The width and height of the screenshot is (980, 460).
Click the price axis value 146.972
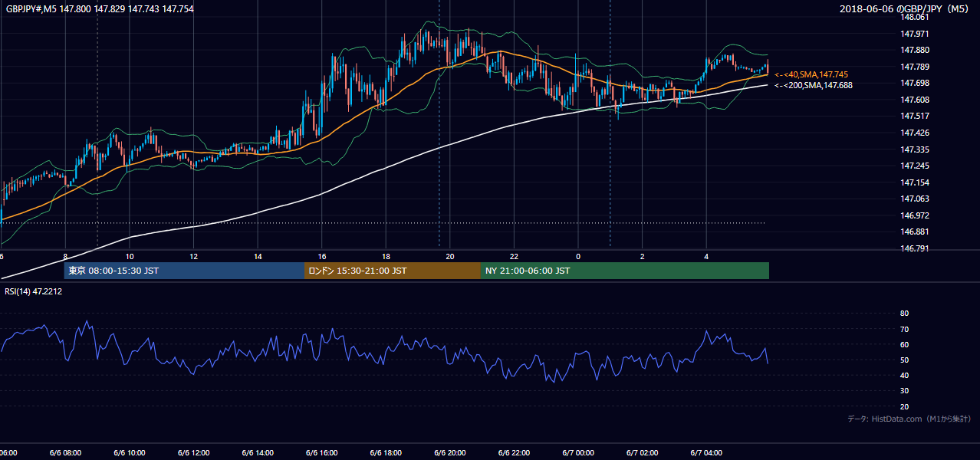coord(915,216)
